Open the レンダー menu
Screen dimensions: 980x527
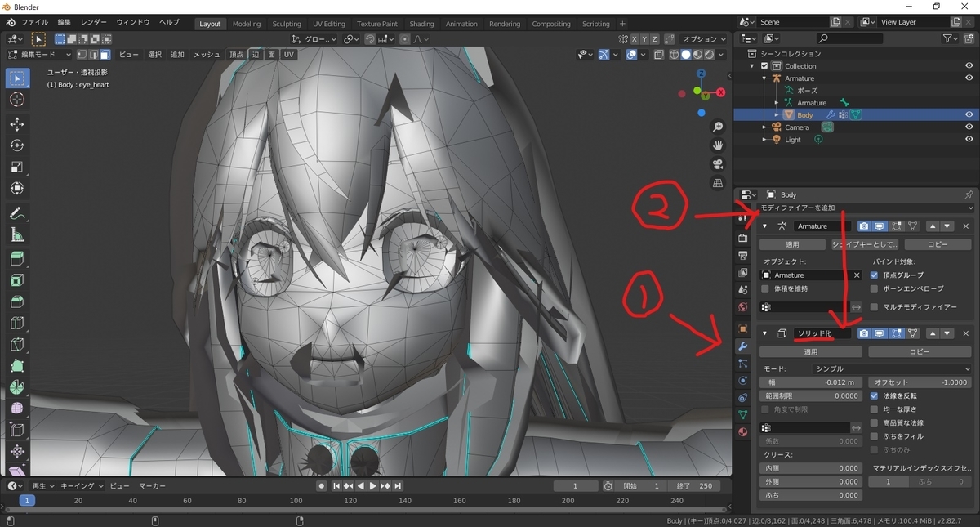94,23
